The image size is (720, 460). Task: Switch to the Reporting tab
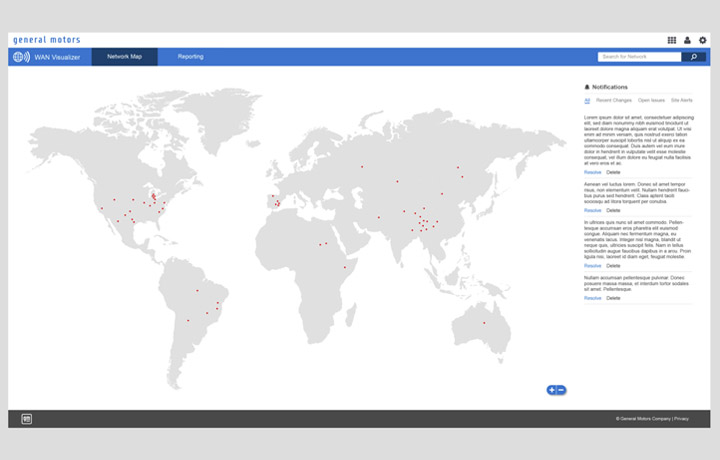pyautogui.click(x=191, y=56)
